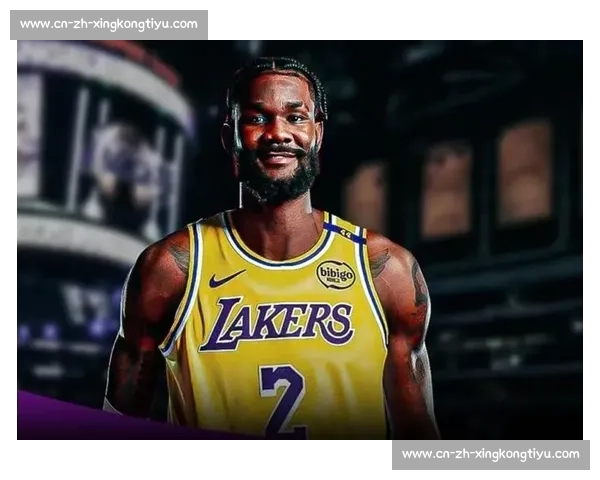The image size is (600, 480).
Task: Click the small blurred banner near player's neck
Action: point(363,195)
